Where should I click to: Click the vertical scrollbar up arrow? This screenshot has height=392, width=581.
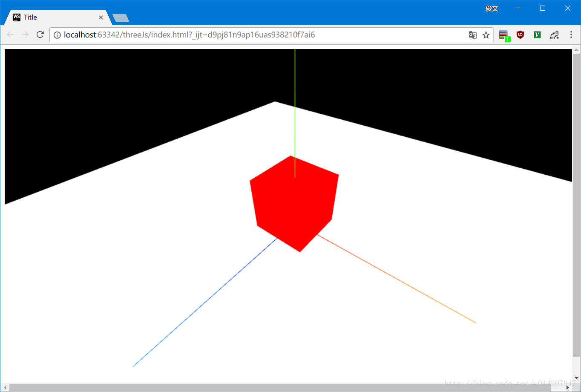coord(577,50)
